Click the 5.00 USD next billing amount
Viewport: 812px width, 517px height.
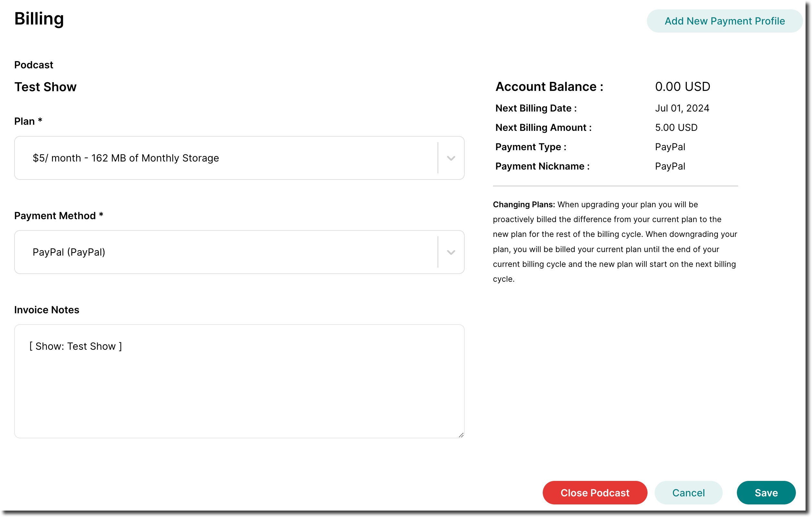pos(676,127)
